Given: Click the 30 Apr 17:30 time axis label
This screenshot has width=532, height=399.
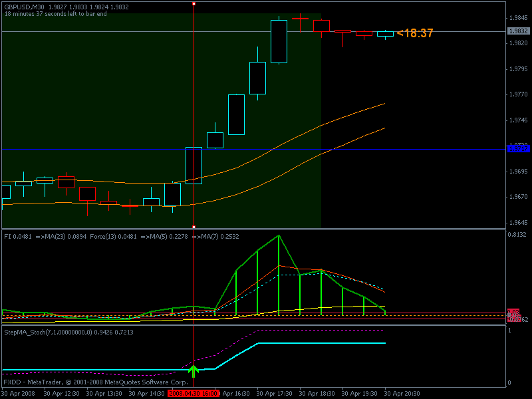Looking at the screenshot, I should pos(274,394).
